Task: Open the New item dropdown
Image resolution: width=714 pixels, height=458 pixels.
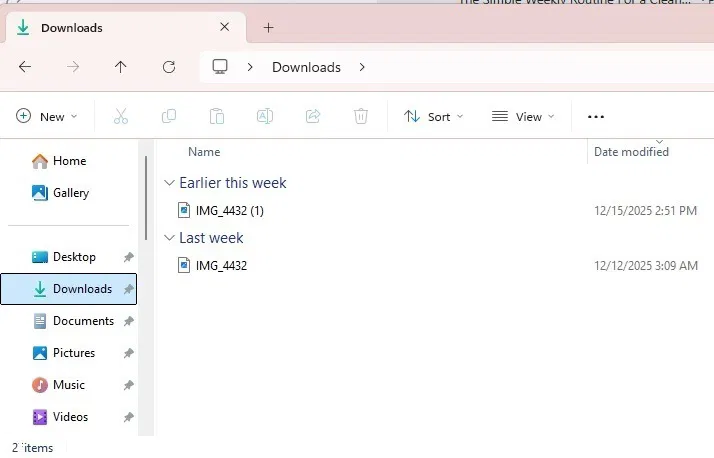Action: (x=46, y=117)
